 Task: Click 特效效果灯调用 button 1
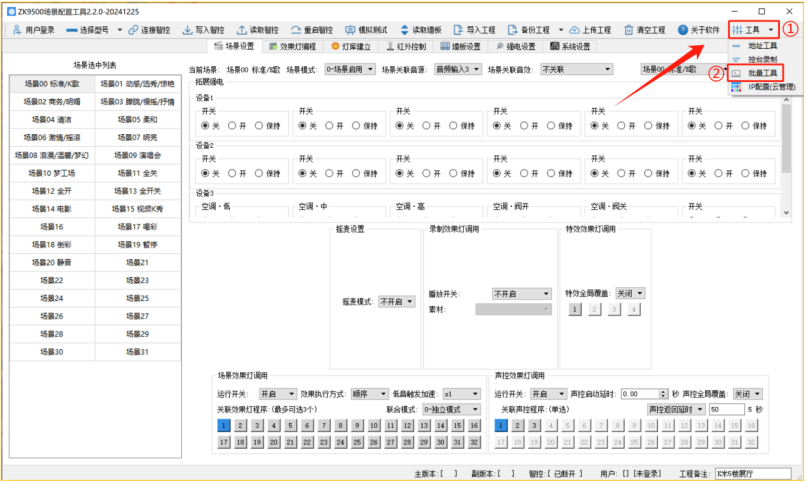coord(575,309)
